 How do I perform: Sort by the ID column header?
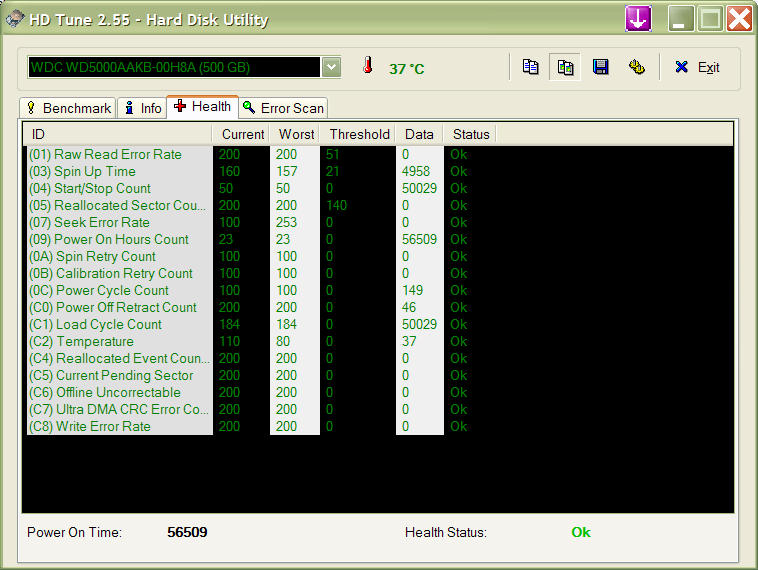[117, 134]
